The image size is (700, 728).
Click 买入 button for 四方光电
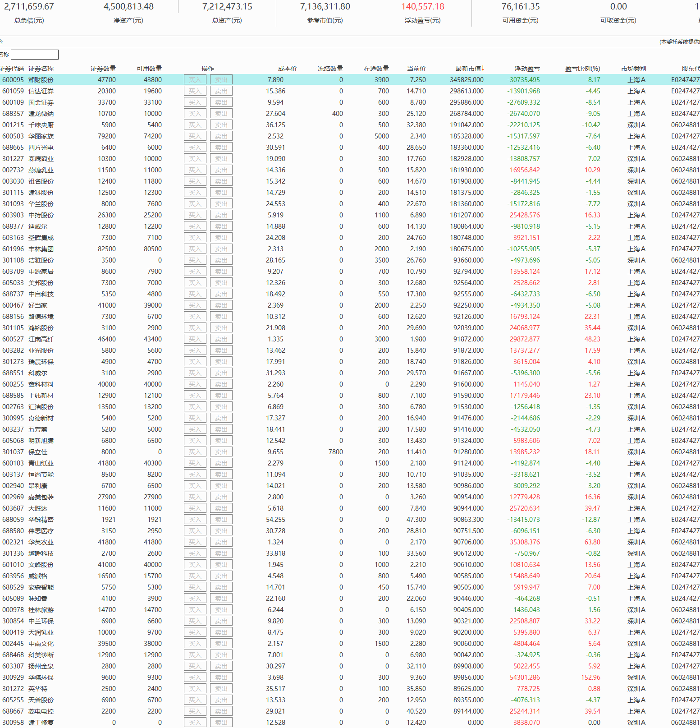pyautogui.click(x=195, y=147)
